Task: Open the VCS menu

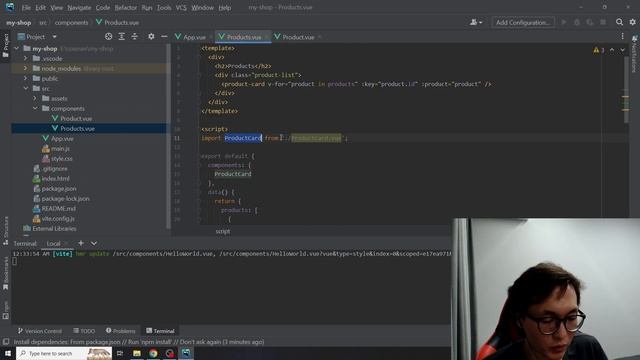Action: tap(181, 7)
